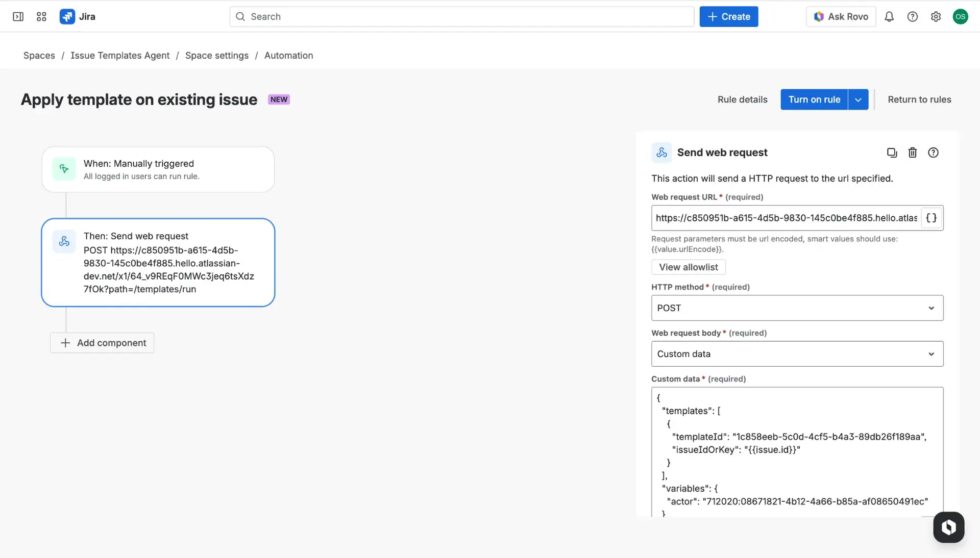
Task: Switch to Rule details
Action: [742, 99]
